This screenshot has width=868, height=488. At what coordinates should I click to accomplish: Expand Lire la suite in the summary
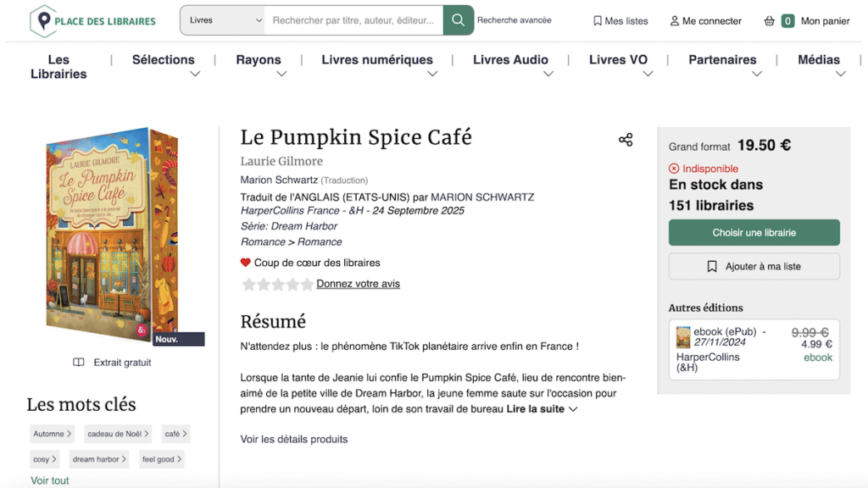click(x=542, y=409)
